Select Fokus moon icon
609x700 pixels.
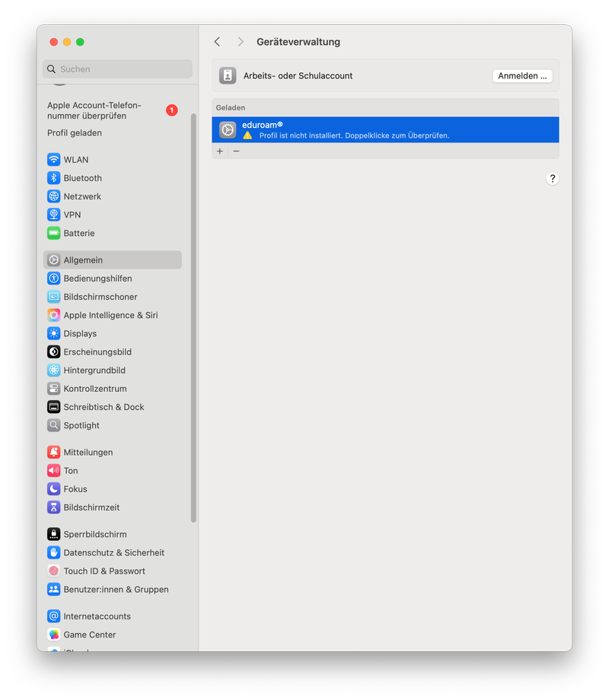point(53,488)
